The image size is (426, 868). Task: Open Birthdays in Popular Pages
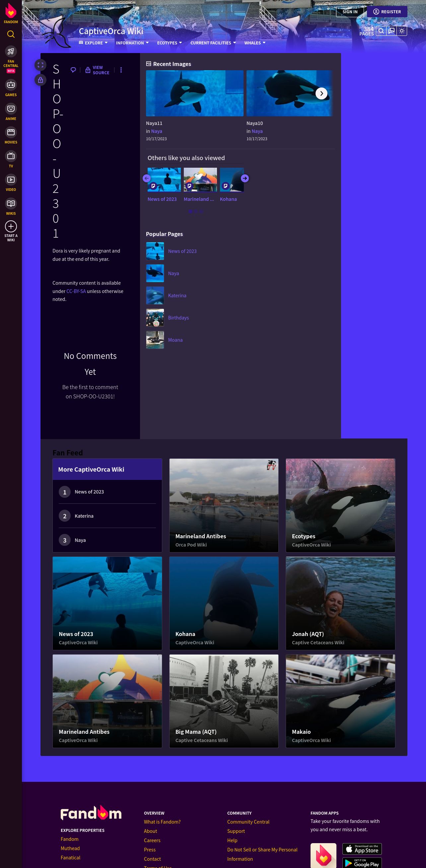(x=178, y=318)
